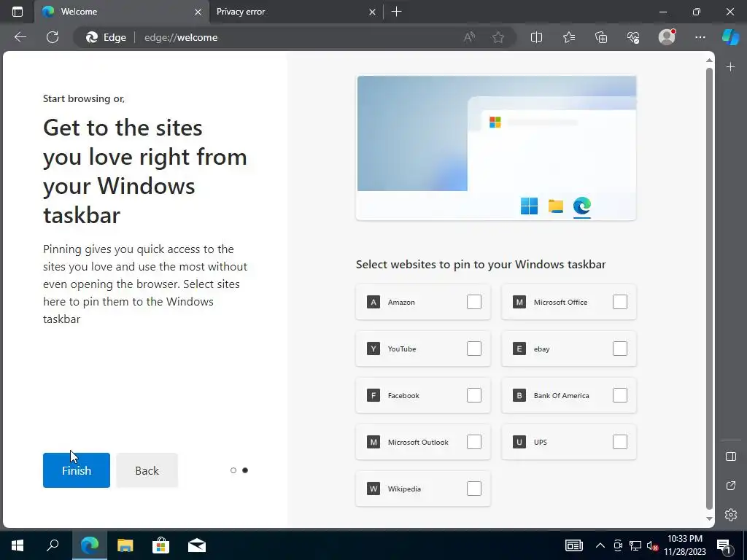Add this page to favorites star
Image resolution: width=747 pixels, height=560 pixels.
click(498, 37)
